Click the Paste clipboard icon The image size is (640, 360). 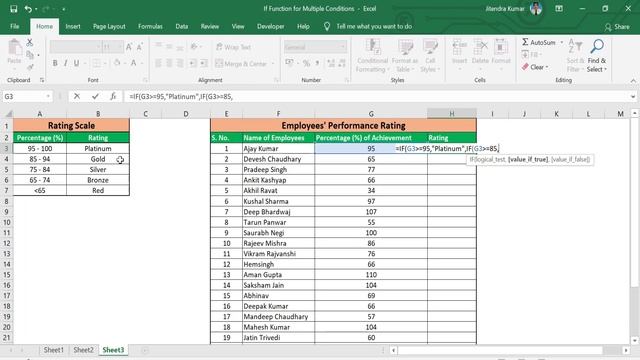pos(15,47)
